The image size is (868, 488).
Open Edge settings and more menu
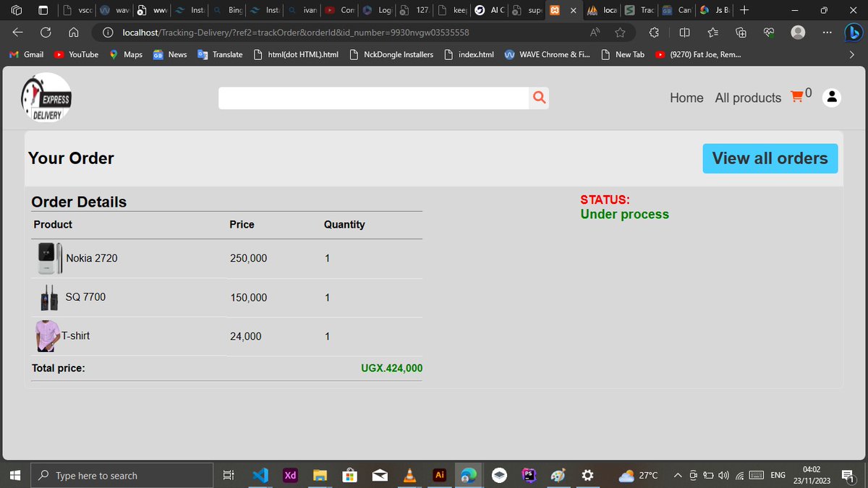[x=827, y=33]
